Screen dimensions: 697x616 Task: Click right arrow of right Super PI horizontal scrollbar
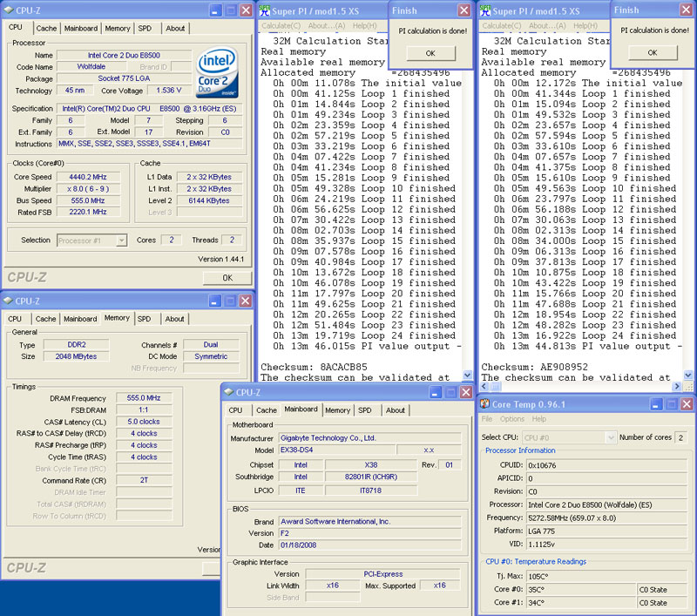pos(677,386)
